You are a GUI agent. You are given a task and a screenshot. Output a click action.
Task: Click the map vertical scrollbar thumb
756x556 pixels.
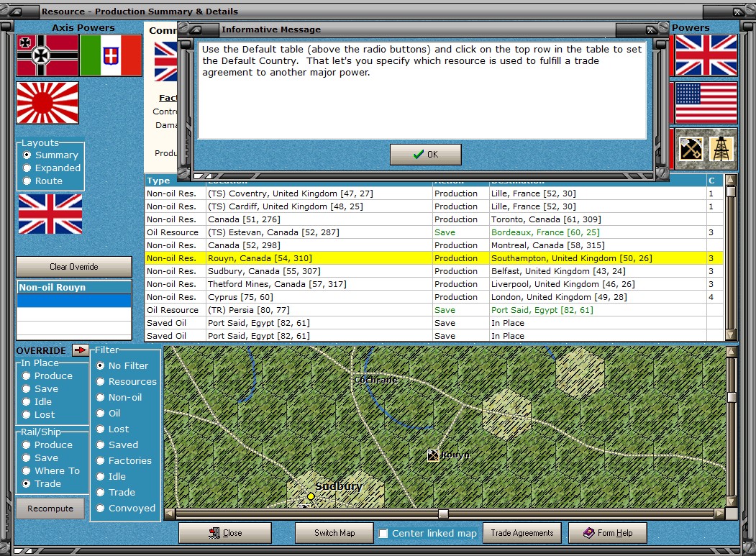pos(732,397)
